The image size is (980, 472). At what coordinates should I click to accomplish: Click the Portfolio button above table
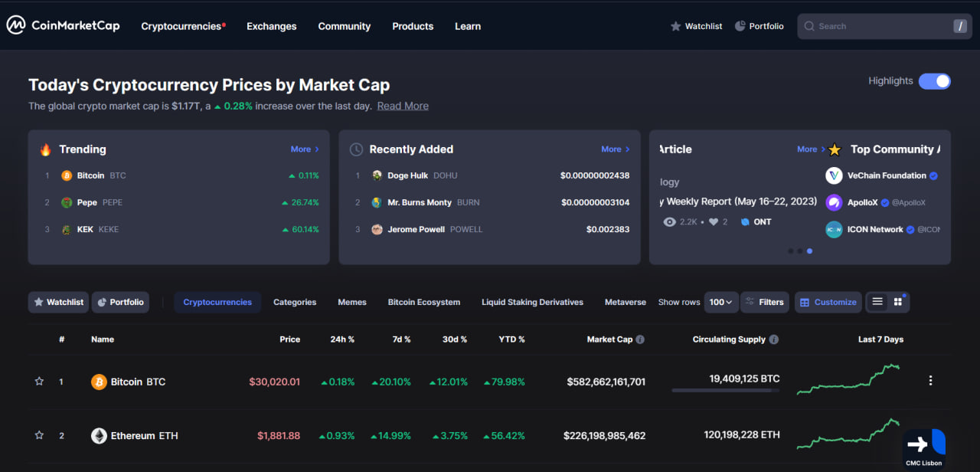[x=120, y=302]
